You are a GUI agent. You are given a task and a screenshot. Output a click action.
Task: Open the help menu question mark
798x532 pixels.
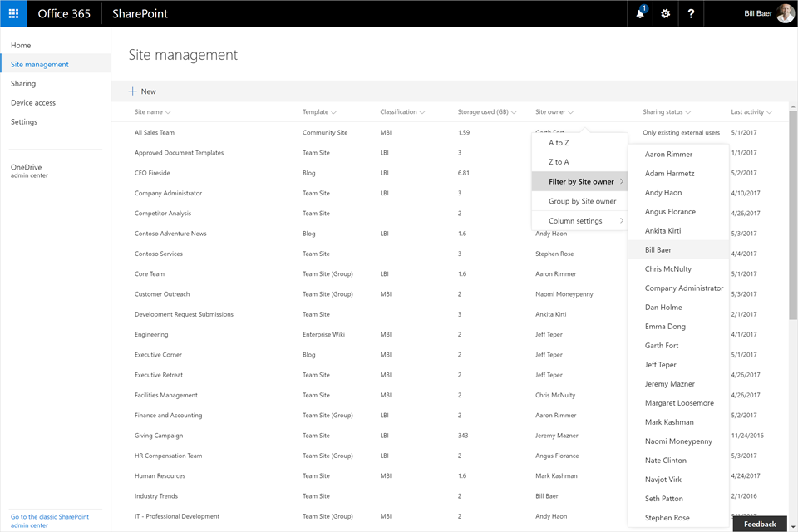coord(691,13)
